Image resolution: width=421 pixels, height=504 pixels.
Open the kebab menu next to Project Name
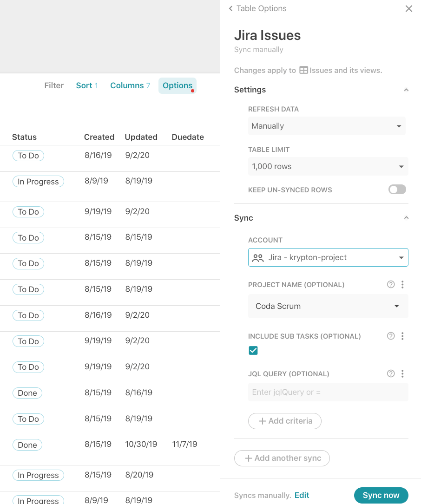(x=402, y=285)
